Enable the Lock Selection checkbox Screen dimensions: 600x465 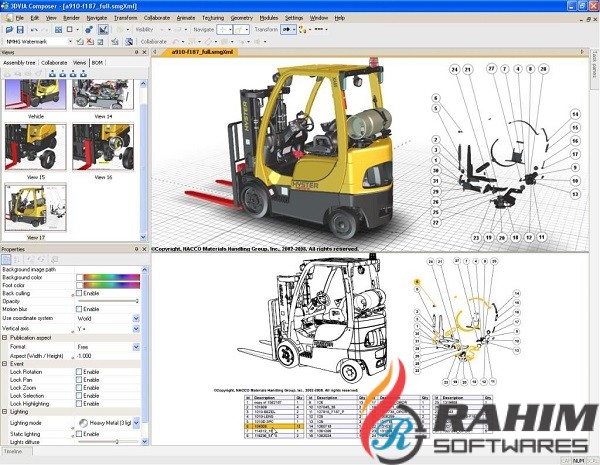pos(79,396)
